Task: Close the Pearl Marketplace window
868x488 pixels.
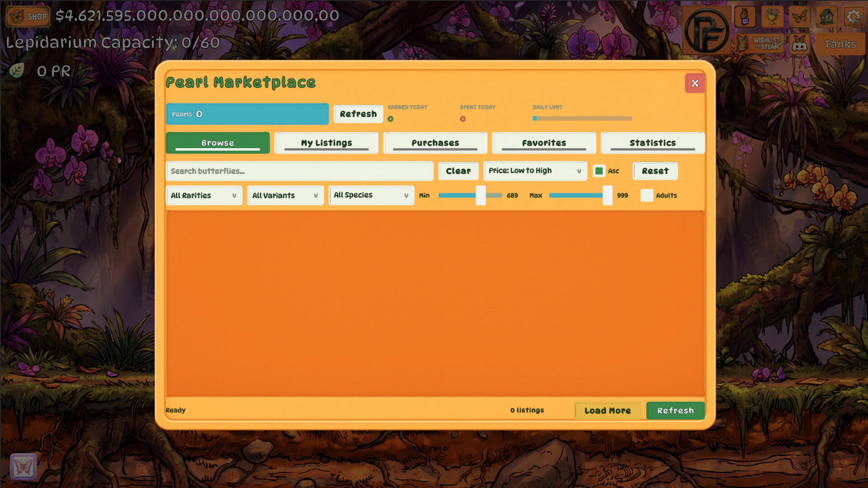Action: tap(695, 83)
